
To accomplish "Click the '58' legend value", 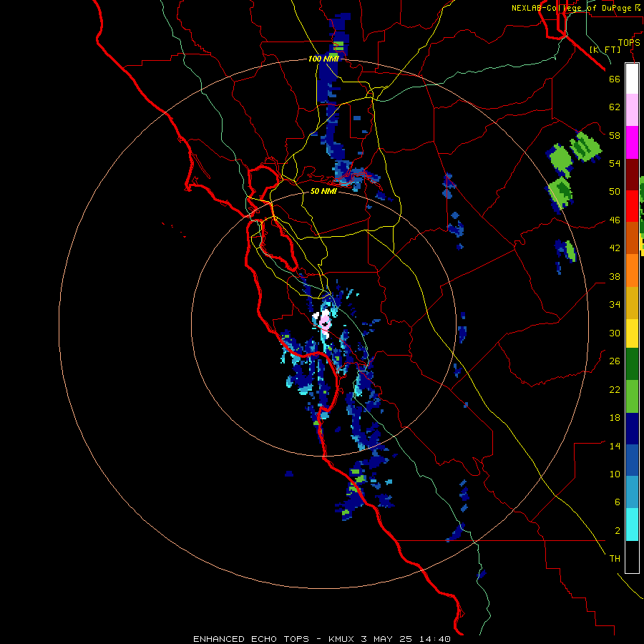I will [615, 135].
